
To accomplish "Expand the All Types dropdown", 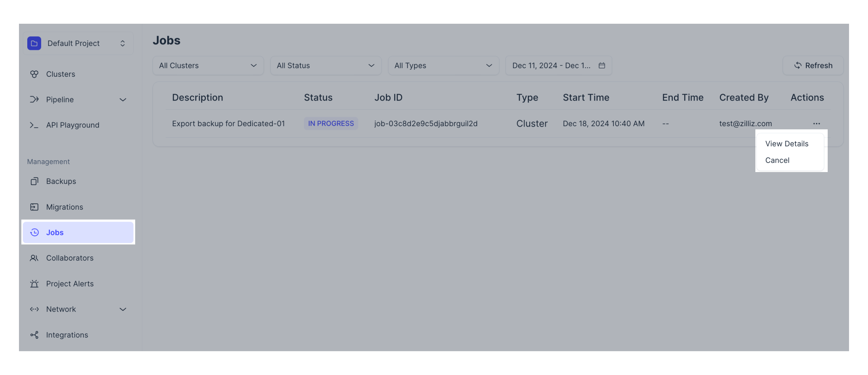I will tap(443, 65).
